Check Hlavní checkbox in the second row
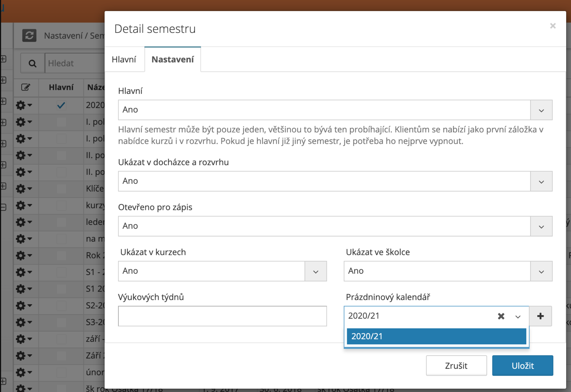 tap(61, 122)
